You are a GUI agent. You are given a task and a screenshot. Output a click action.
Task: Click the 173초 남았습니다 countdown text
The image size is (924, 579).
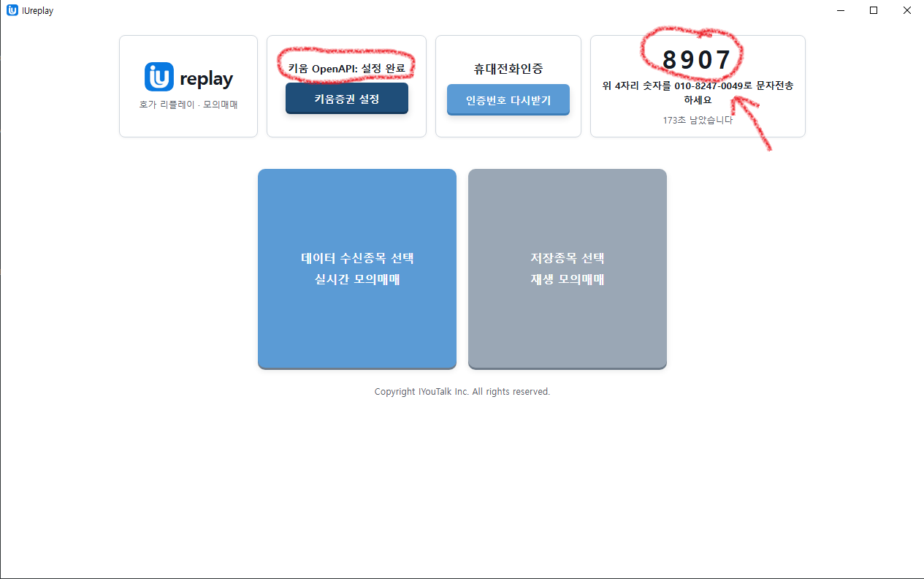pos(698,120)
